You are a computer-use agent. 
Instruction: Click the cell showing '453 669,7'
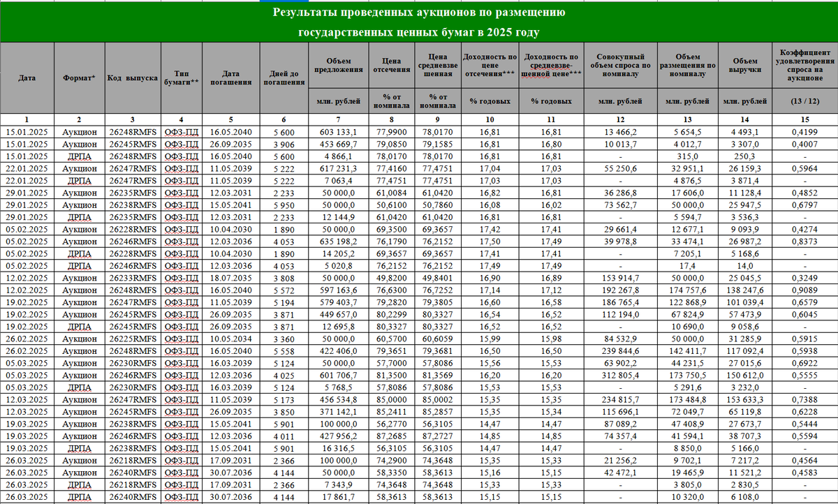click(339, 144)
